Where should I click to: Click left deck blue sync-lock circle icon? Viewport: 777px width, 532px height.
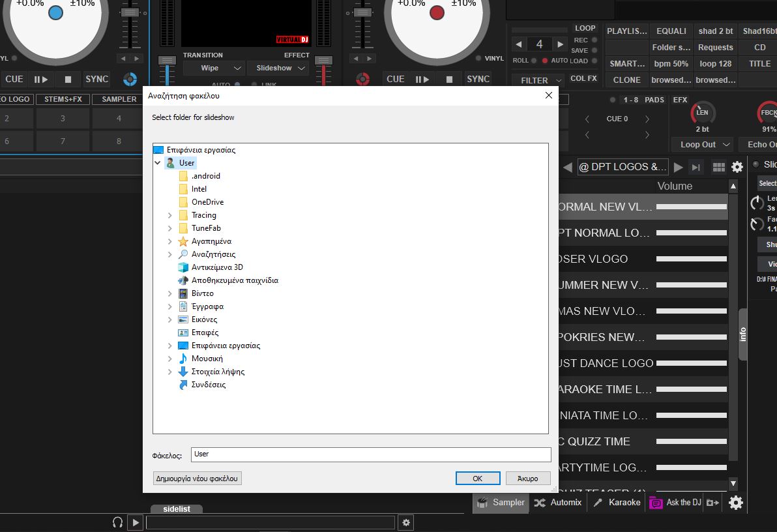[x=130, y=80]
